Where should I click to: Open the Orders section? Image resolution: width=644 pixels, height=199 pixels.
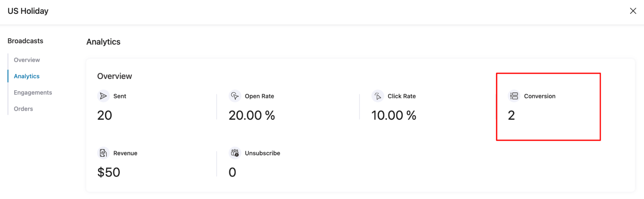pyautogui.click(x=23, y=109)
